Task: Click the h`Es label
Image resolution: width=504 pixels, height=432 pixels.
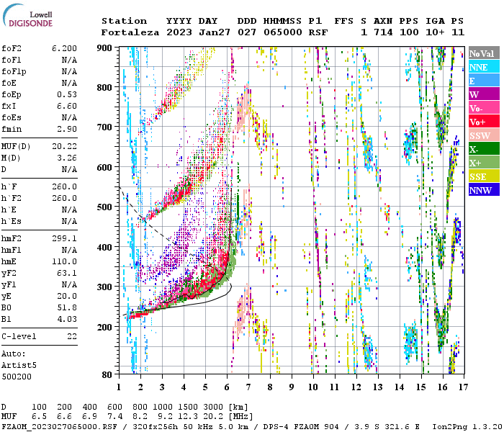Action: [x=12, y=221]
